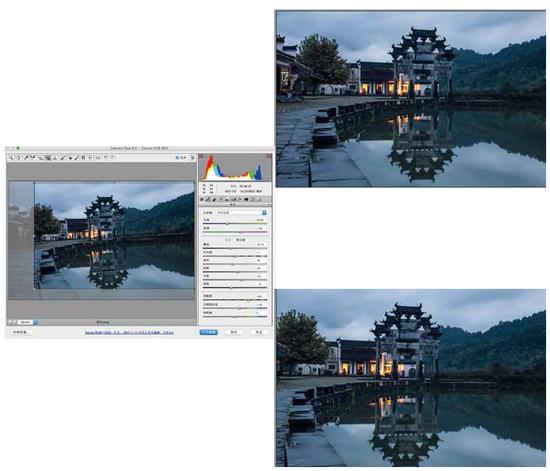
Task: Click the Vibrance slider track
Action: (x=235, y=308)
